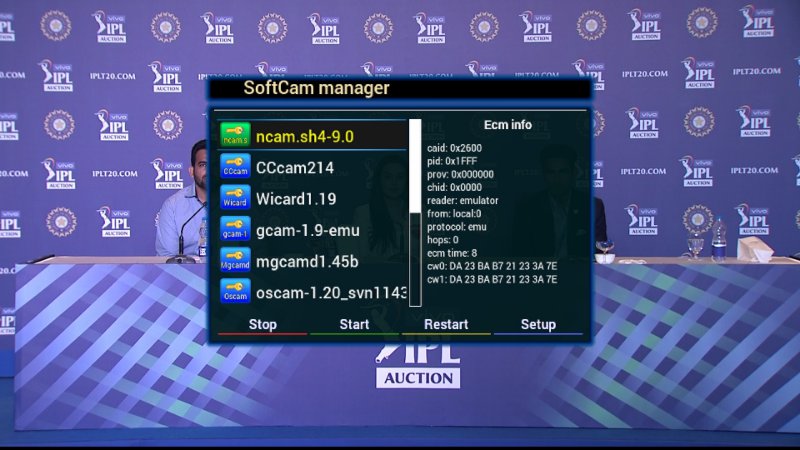
Task: Click the SoftCam manager title
Action: pos(316,88)
